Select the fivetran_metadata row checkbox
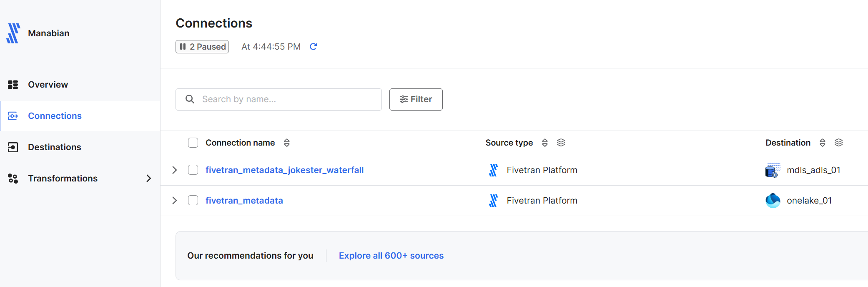The width and height of the screenshot is (868, 287). (193, 201)
